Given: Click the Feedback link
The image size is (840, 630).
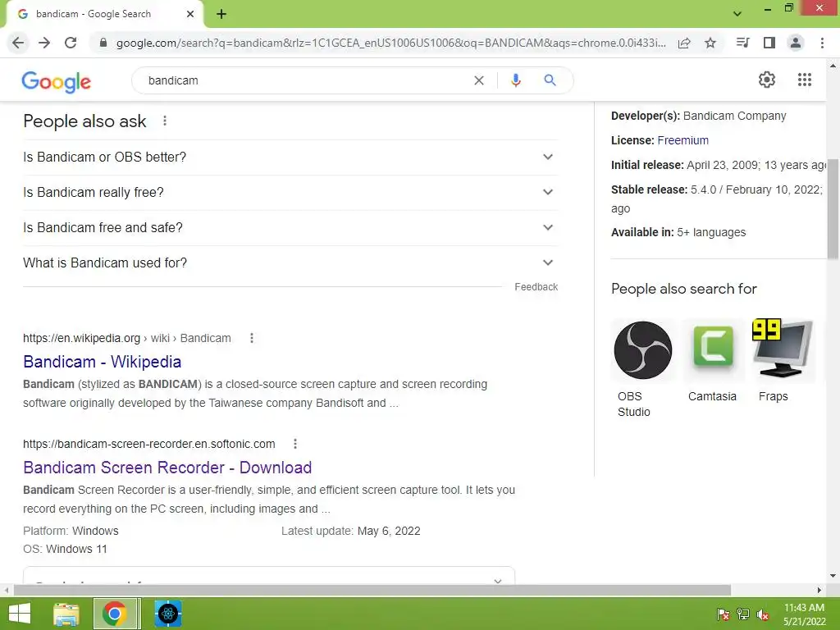Looking at the screenshot, I should [536, 287].
